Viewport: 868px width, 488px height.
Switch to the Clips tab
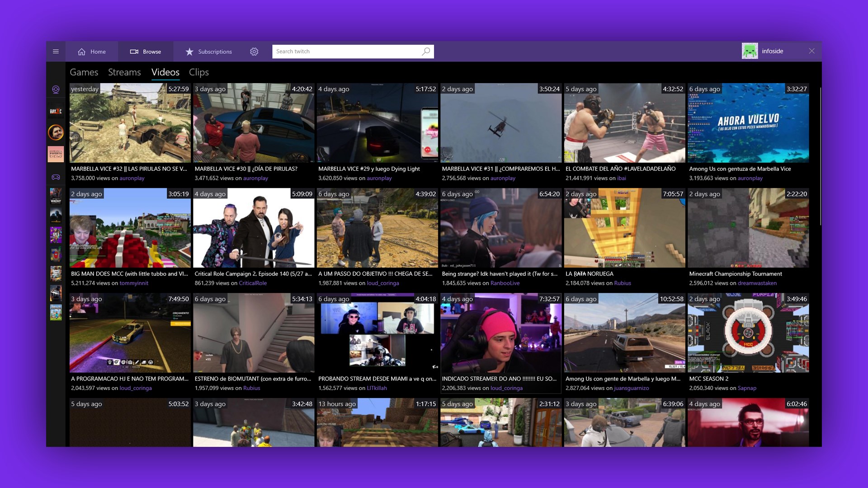(x=198, y=72)
